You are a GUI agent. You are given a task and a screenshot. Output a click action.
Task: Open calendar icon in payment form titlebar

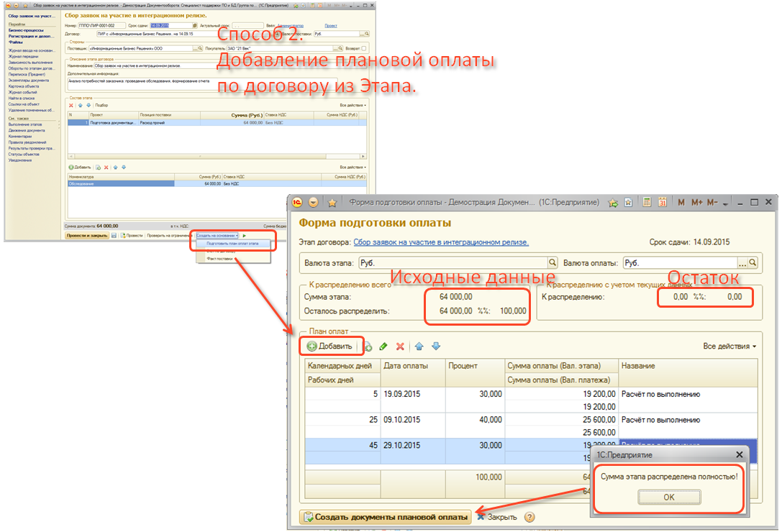[663, 203]
